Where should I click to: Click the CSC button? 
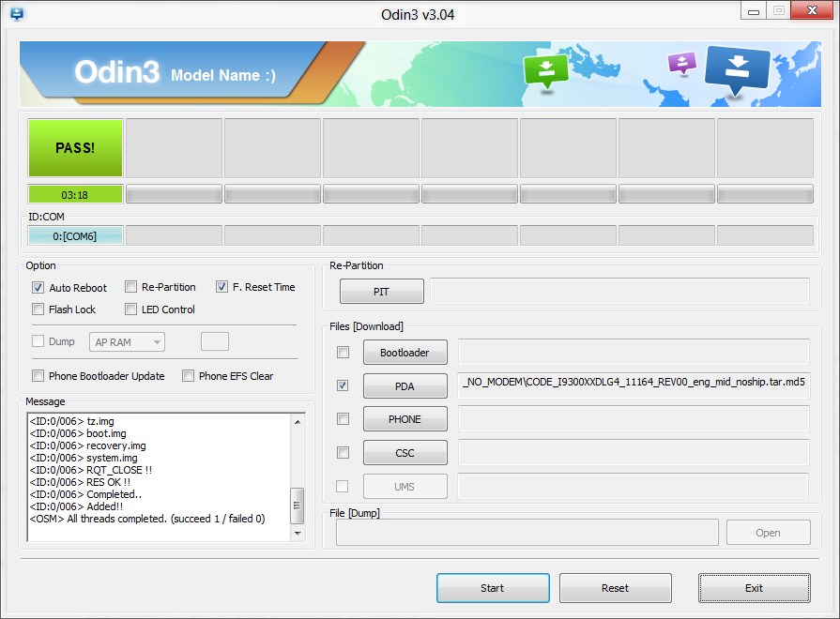[405, 452]
